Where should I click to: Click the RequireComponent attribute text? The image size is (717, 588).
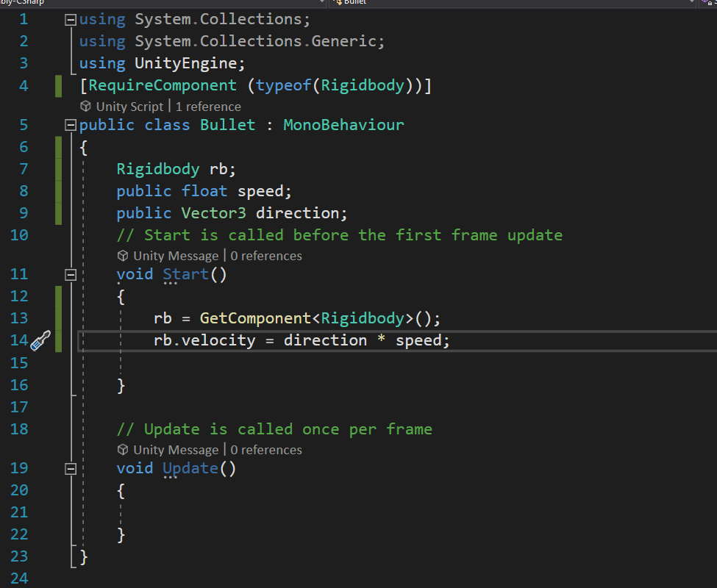(163, 85)
